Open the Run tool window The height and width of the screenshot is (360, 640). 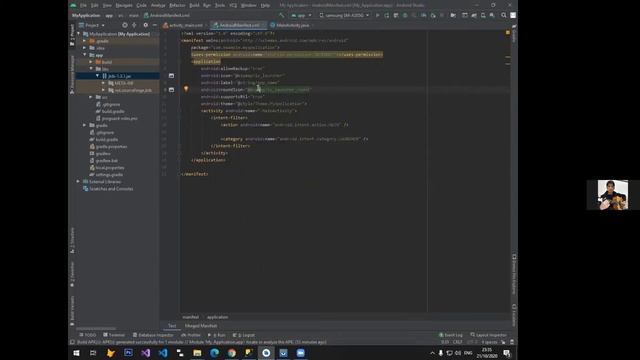pyautogui.click(x=217, y=335)
